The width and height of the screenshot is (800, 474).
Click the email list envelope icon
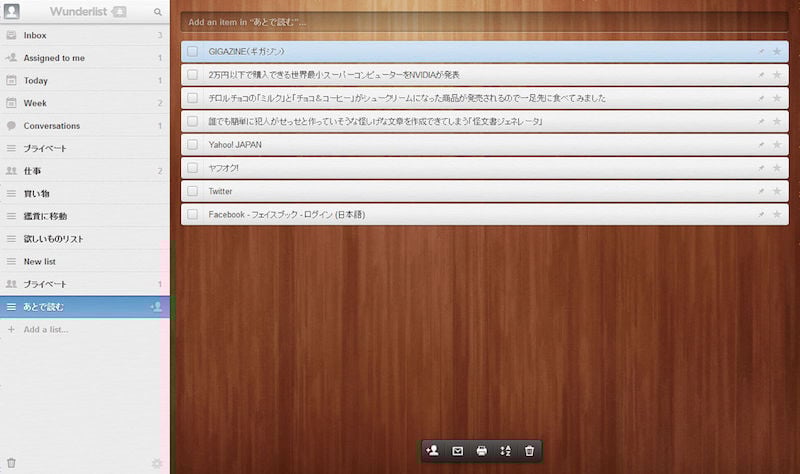click(457, 451)
